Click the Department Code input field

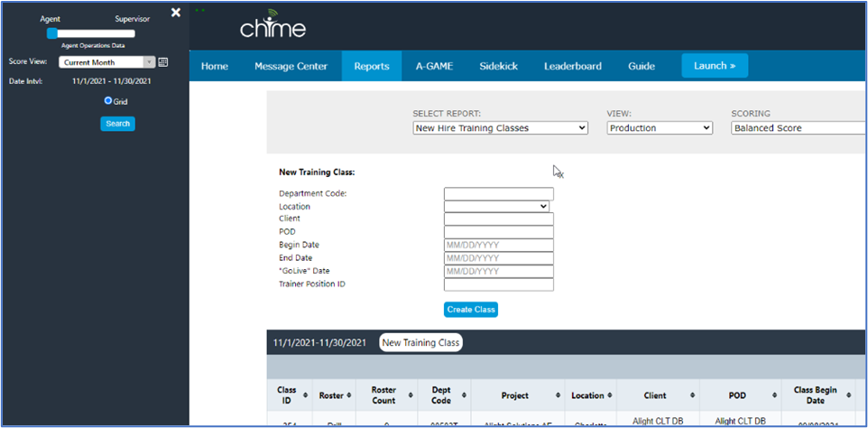(498, 193)
